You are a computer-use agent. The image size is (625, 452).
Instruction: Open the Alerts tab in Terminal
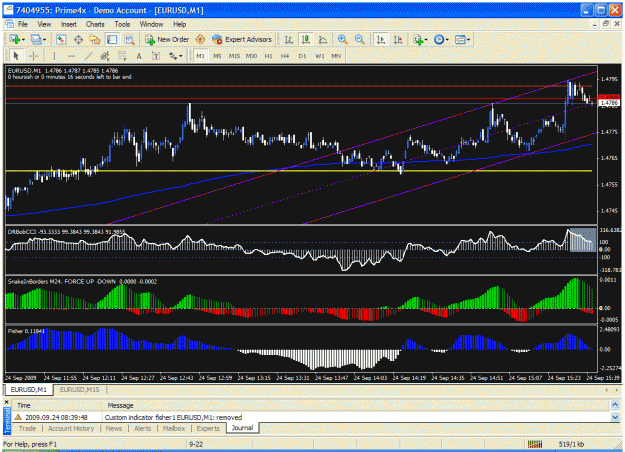pos(142,428)
